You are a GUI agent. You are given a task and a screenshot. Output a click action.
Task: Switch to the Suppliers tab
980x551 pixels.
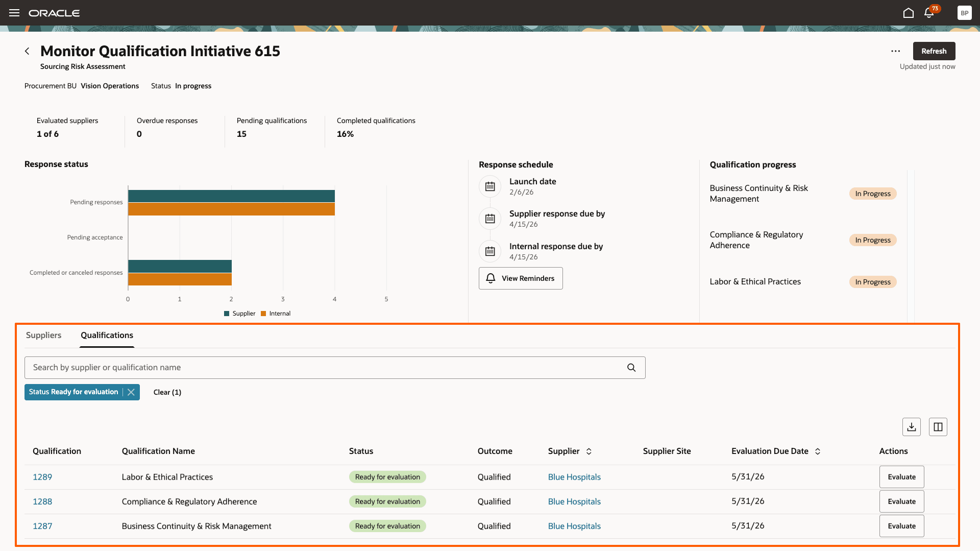[43, 335]
